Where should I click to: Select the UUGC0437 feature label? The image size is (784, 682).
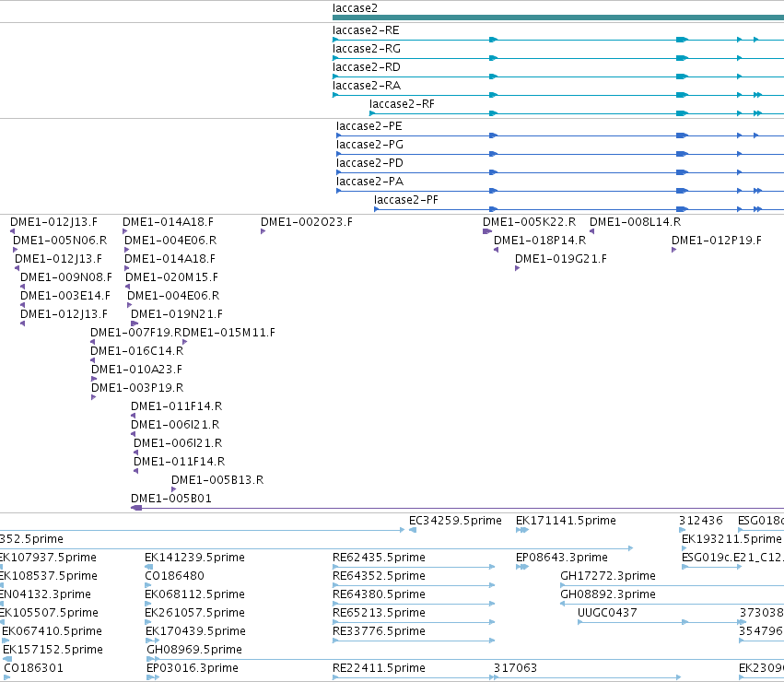tap(607, 614)
